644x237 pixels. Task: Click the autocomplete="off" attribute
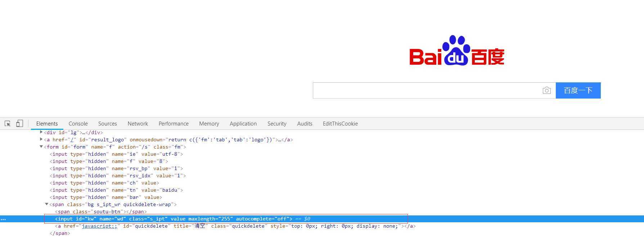(263, 219)
